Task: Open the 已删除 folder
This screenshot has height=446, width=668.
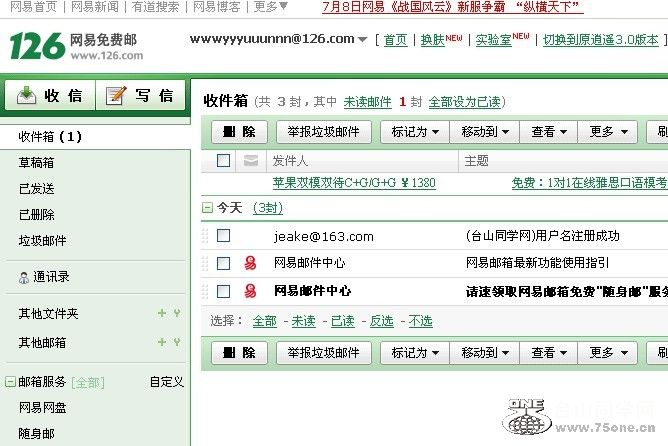Action: tap(36, 215)
